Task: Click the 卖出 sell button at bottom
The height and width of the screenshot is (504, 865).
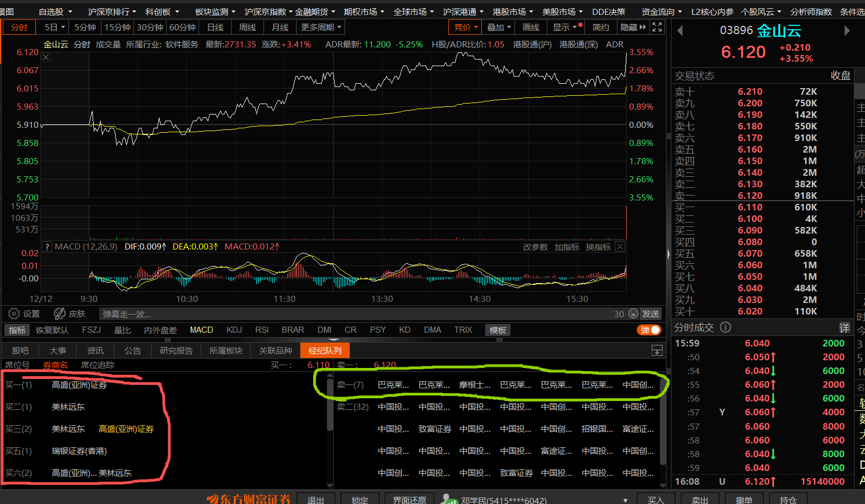Action: pyautogui.click(x=700, y=500)
